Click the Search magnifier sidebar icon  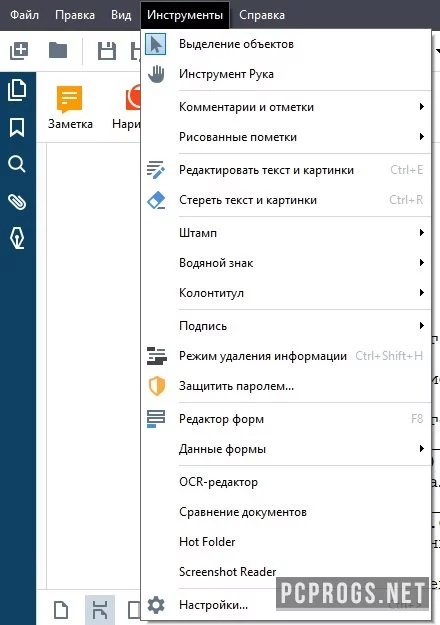click(17, 164)
